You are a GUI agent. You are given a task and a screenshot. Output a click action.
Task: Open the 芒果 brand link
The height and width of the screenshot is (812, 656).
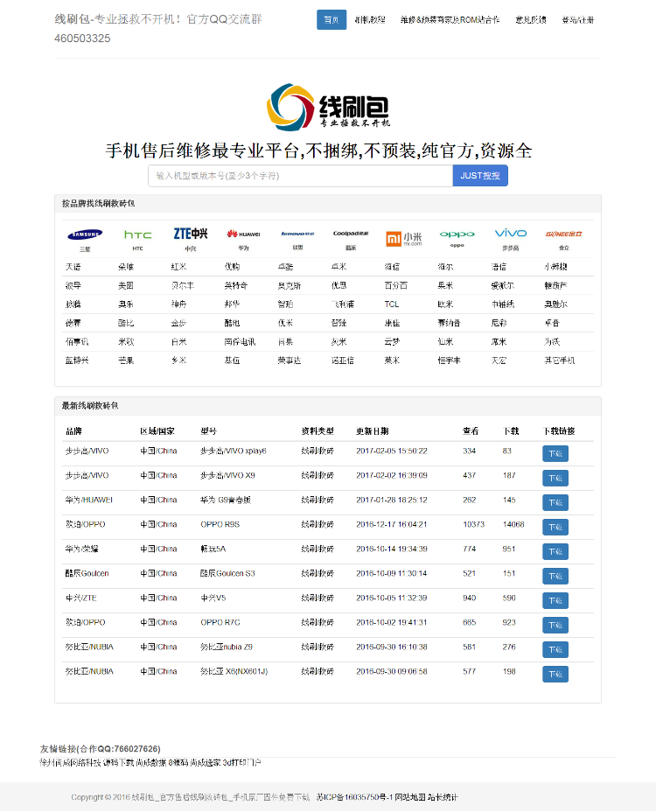click(x=126, y=360)
